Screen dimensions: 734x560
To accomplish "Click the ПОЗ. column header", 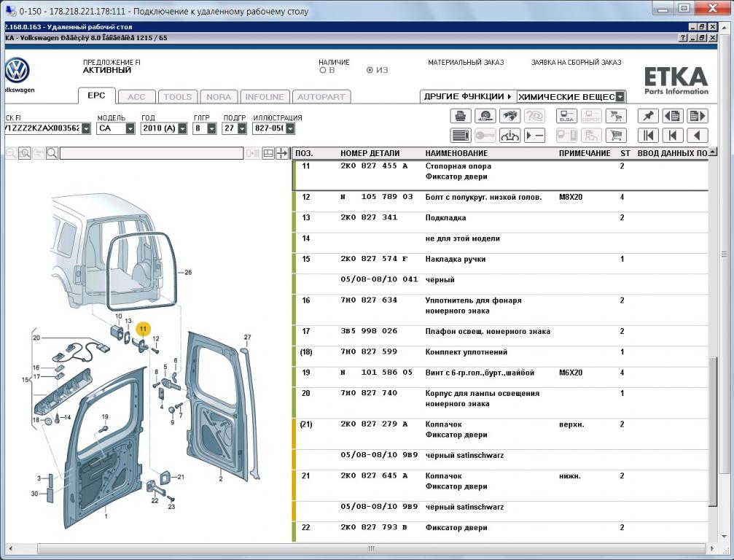I will click(x=304, y=153).
